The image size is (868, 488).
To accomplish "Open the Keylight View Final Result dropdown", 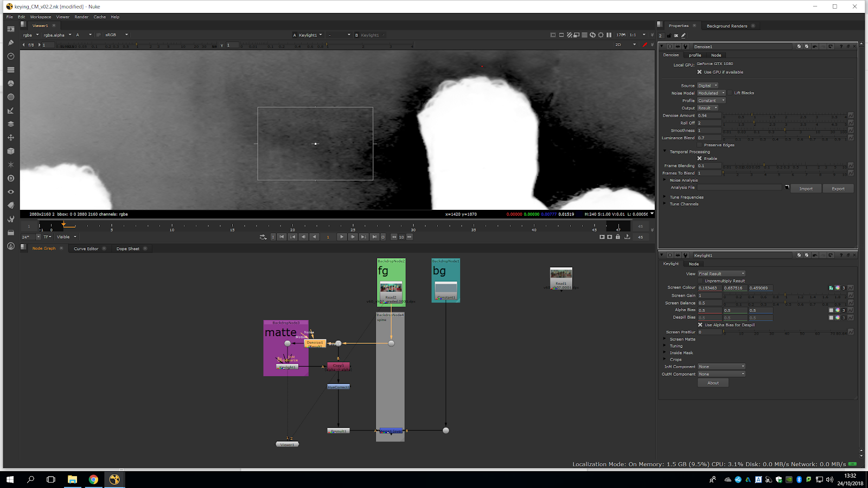I will click(721, 274).
